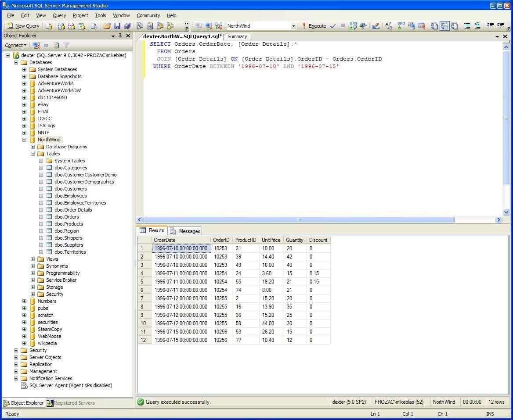Click the Open File folder icon
The image size is (513, 420).
click(107, 26)
